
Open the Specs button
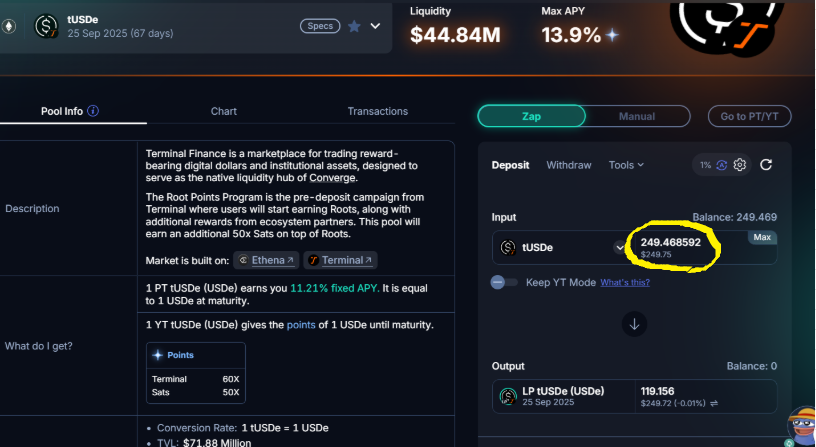click(320, 26)
